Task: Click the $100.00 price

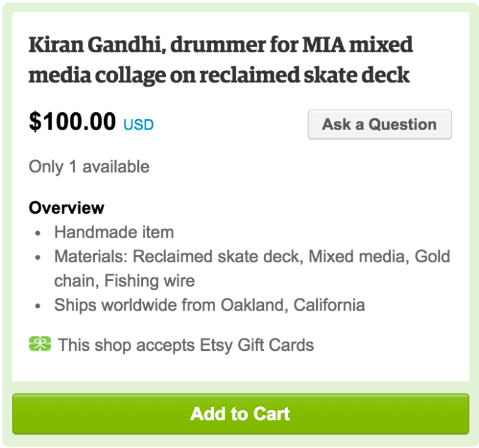Action: 72,122
